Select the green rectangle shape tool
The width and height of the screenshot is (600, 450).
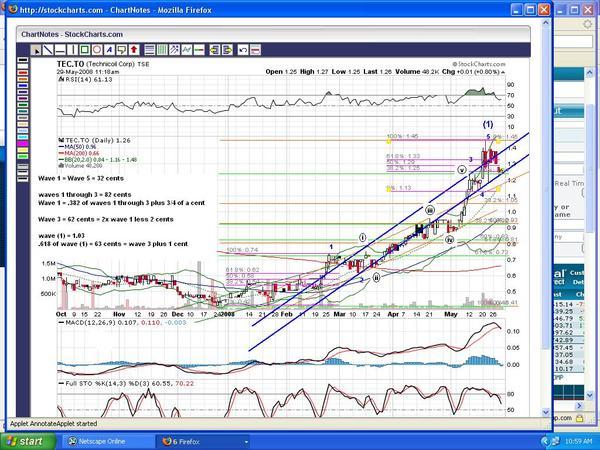click(x=85, y=50)
